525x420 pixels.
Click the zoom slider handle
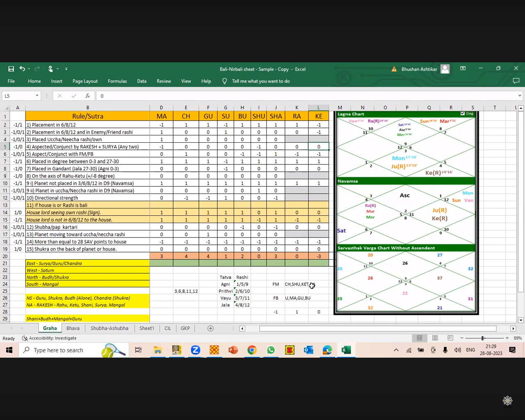click(x=483, y=338)
